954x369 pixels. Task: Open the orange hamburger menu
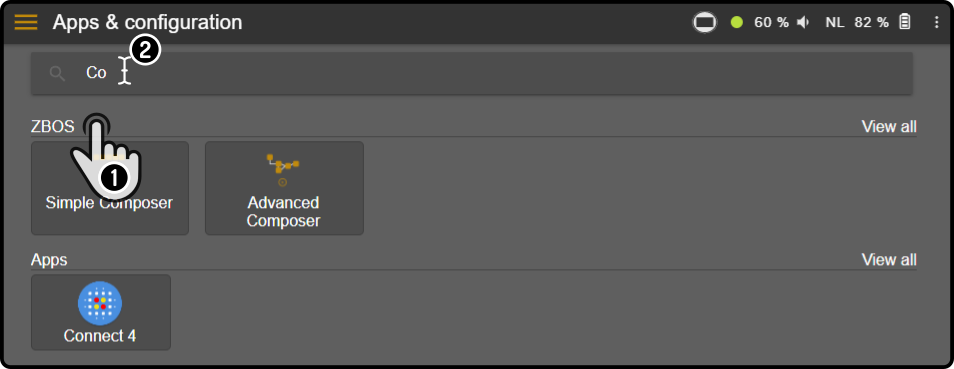point(26,23)
